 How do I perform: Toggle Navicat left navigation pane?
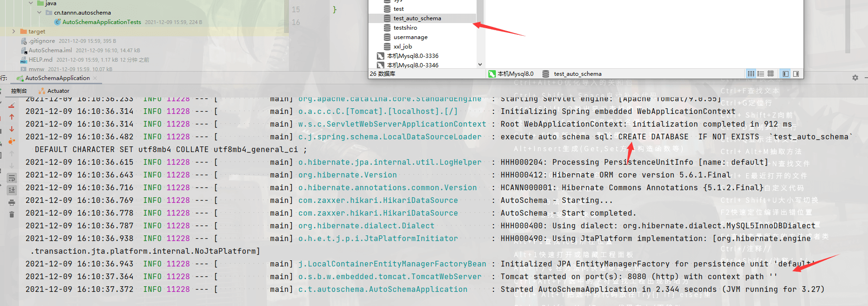click(785, 74)
